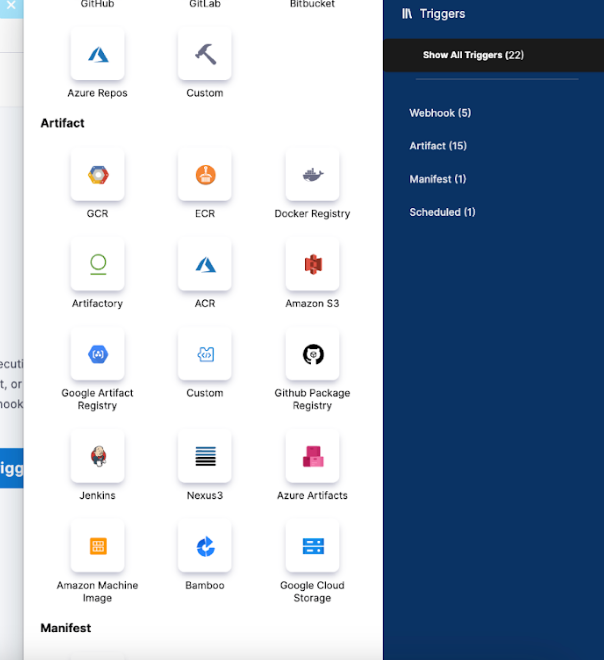Viewport: 604px width, 660px height.
Task: Select the Artifactory trigger icon
Action: coord(98,265)
